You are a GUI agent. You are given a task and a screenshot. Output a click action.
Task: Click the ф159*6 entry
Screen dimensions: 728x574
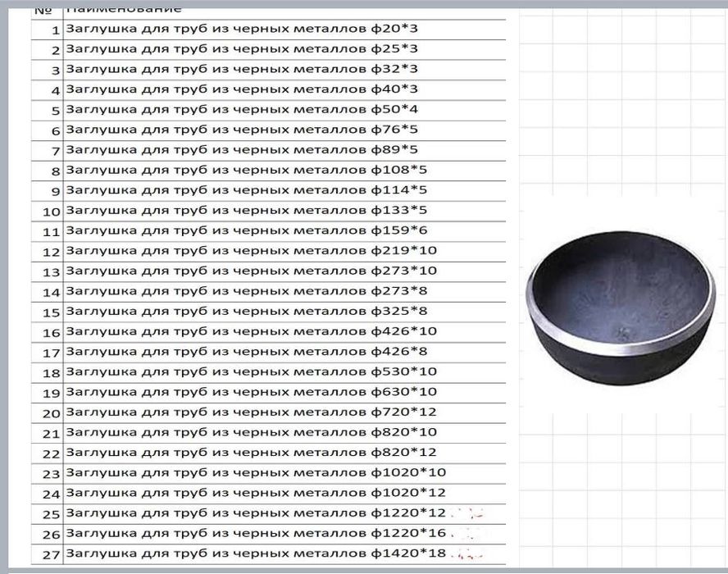(x=284, y=232)
